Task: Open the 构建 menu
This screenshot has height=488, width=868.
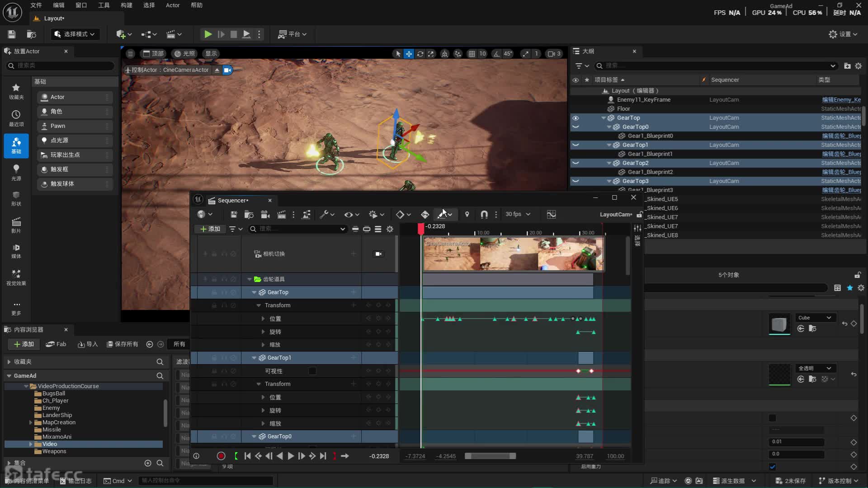Action: (x=126, y=5)
